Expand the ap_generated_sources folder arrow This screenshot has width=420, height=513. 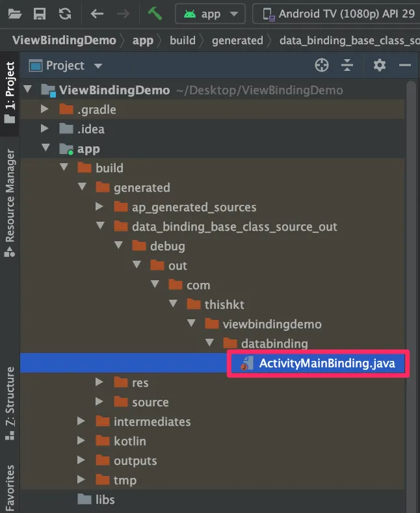(x=99, y=207)
